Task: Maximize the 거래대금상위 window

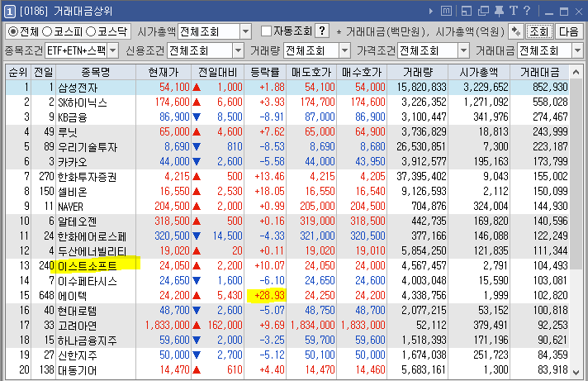Action: [564, 12]
